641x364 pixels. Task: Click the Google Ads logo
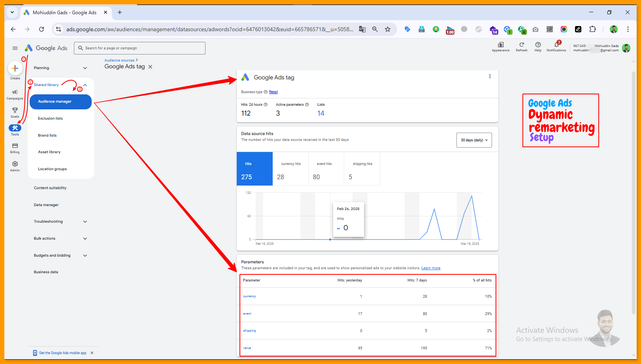pos(46,48)
